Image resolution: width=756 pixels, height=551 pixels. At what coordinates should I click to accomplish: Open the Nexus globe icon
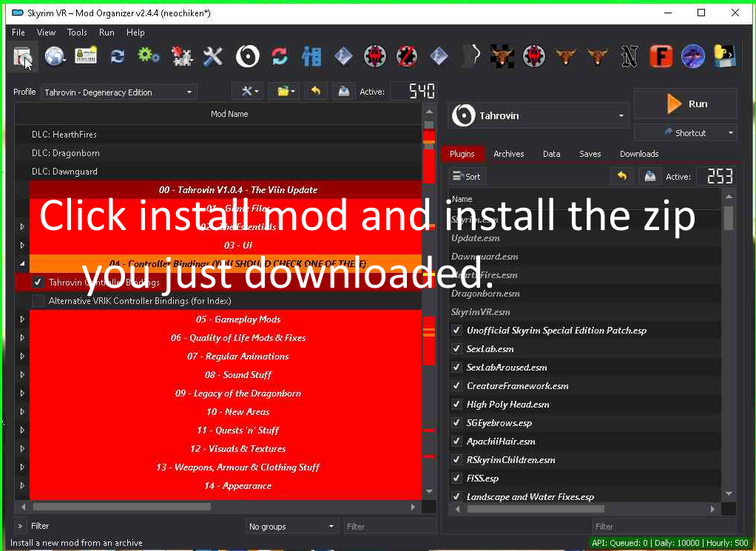coord(55,56)
